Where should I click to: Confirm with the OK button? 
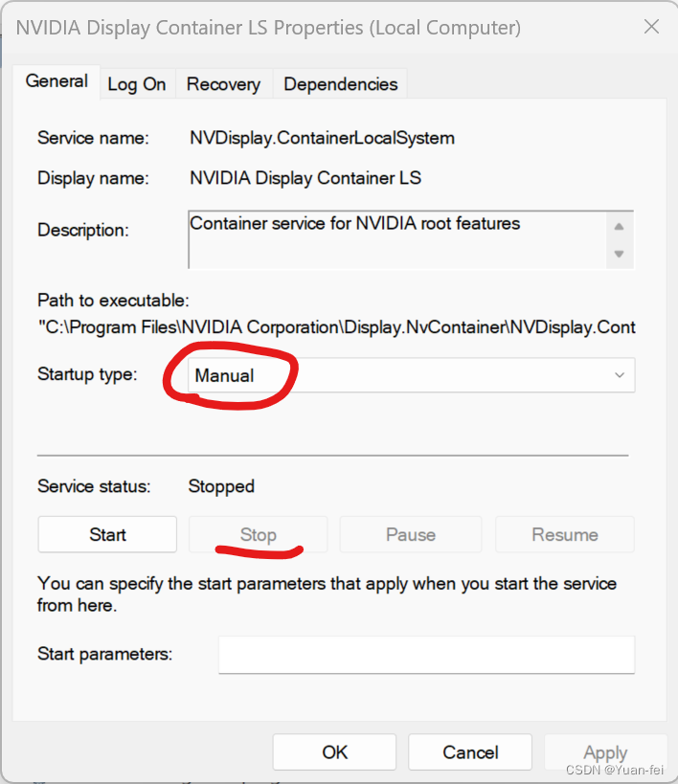[x=334, y=752]
